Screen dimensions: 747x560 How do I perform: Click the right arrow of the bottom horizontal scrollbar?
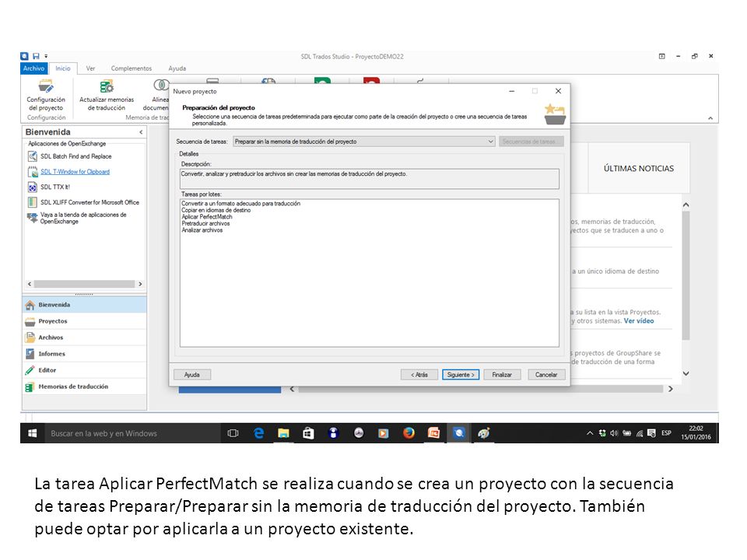(x=671, y=389)
